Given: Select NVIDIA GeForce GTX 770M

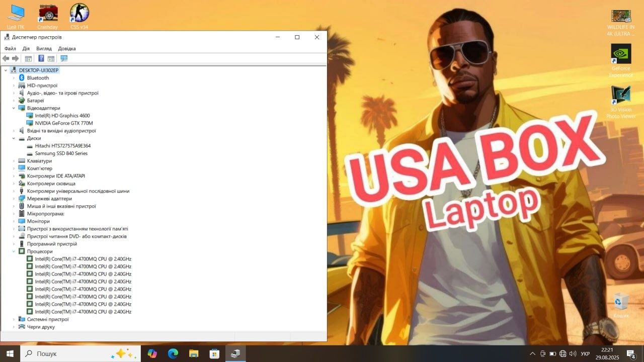Looking at the screenshot, I should coord(64,123).
